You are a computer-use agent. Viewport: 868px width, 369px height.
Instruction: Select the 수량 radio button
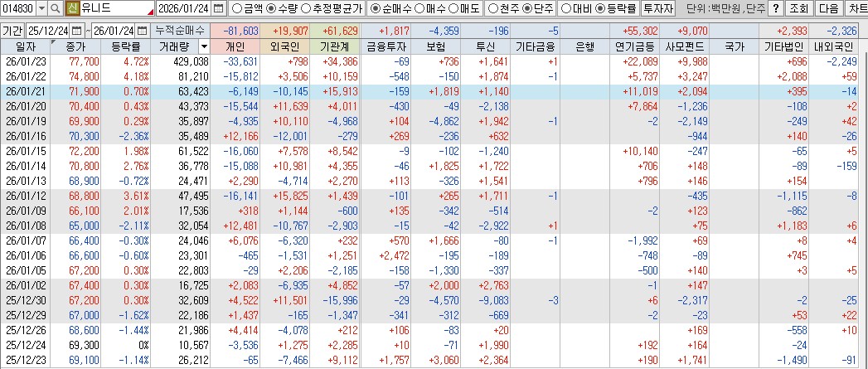[x=271, y=8]
